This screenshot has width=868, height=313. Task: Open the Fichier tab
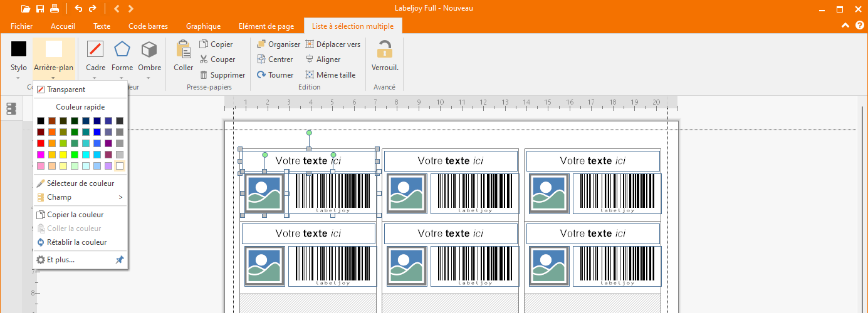22,26
